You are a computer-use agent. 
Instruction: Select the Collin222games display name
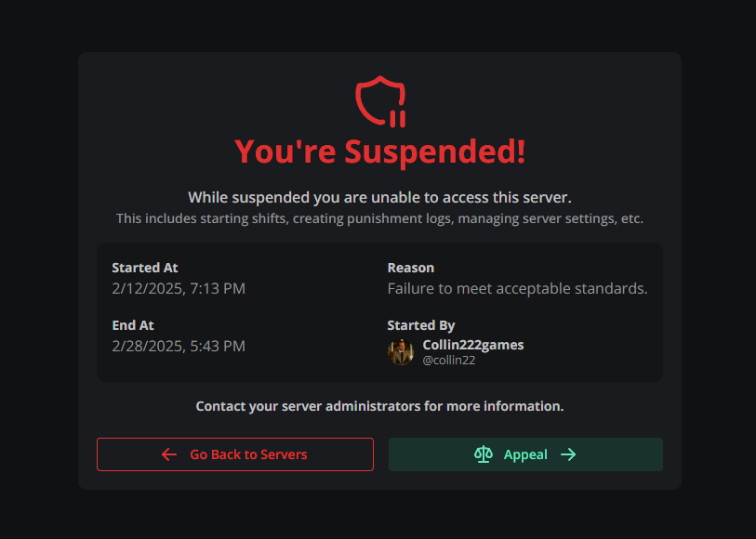point(473,344)
